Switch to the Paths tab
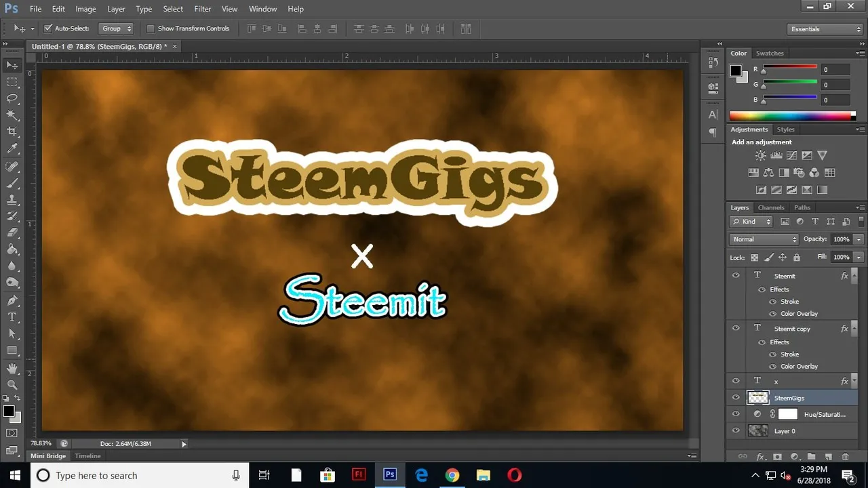 tap(802, 207)
